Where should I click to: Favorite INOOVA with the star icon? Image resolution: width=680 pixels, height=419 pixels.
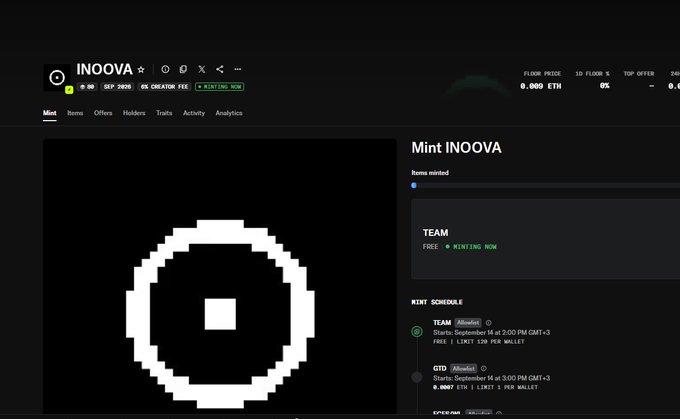(141, 69)
